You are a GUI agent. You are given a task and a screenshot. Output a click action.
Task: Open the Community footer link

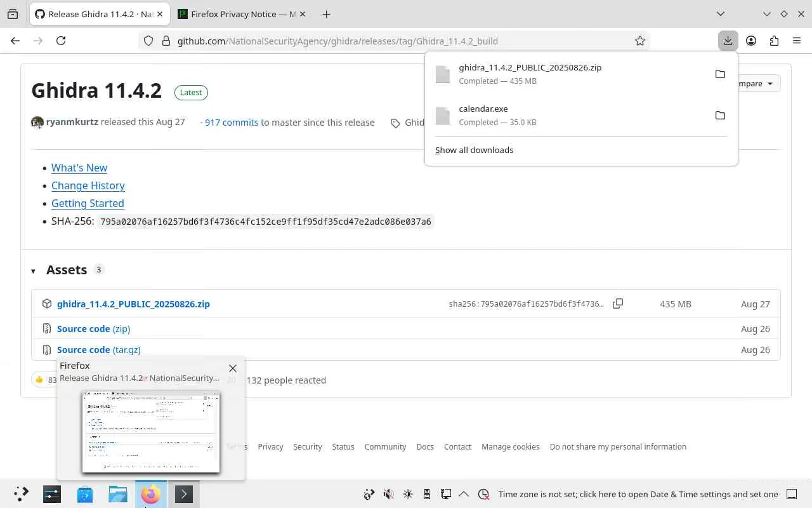pyautogui.click(x=385, y=446)
